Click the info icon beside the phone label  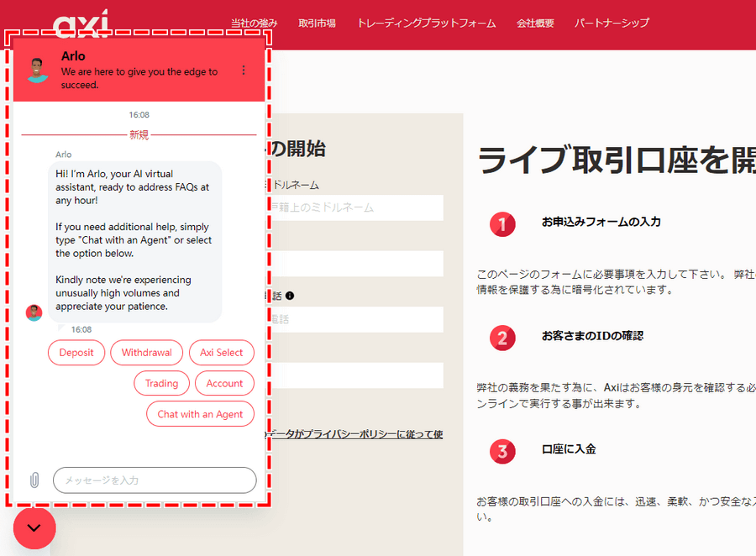click(290, 296)
